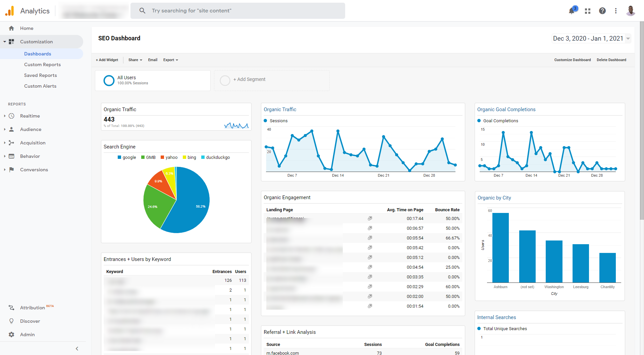Viewport: 644px width, 355px height.
Task: Click the Audience person icon
Action: click(x=11, y=129)
